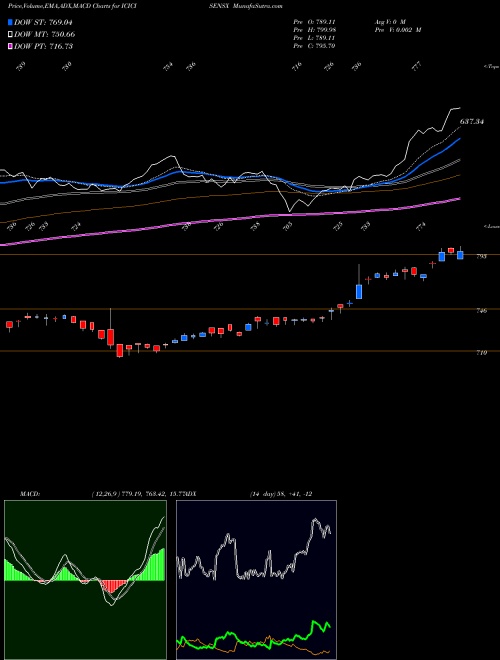Click the 'MACD:' indicator label

[x=29, y=494]
